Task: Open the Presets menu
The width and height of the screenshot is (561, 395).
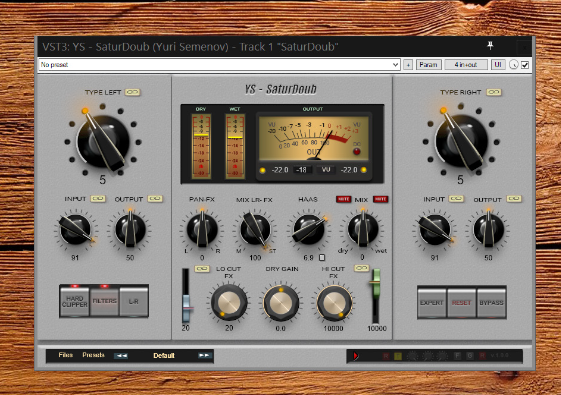Action: click(x=93, y=355)
